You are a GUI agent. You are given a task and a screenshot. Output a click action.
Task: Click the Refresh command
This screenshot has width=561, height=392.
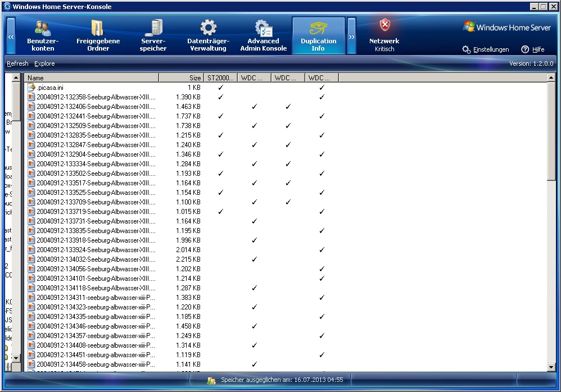17,63
